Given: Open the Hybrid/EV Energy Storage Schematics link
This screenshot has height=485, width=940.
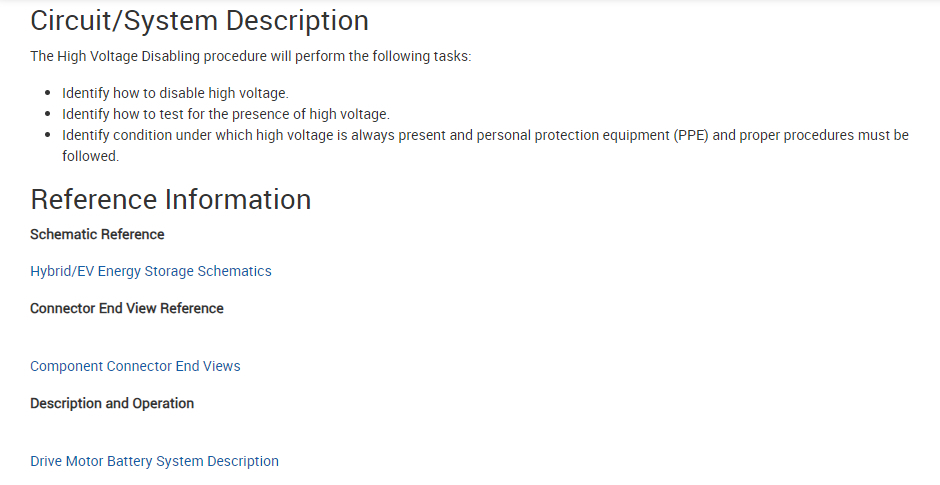Looking at the screenshot, I should 150,271.
